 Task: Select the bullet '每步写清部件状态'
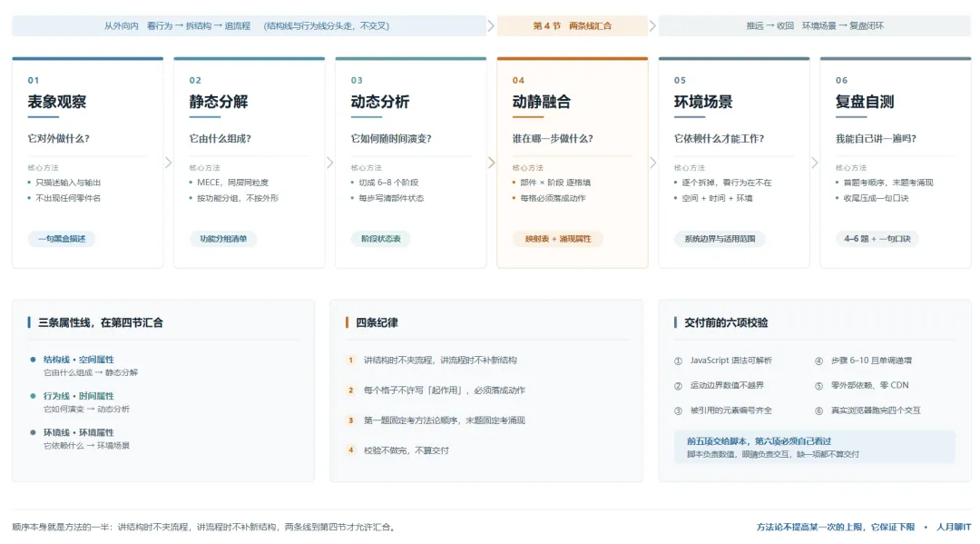coord(391,198)
